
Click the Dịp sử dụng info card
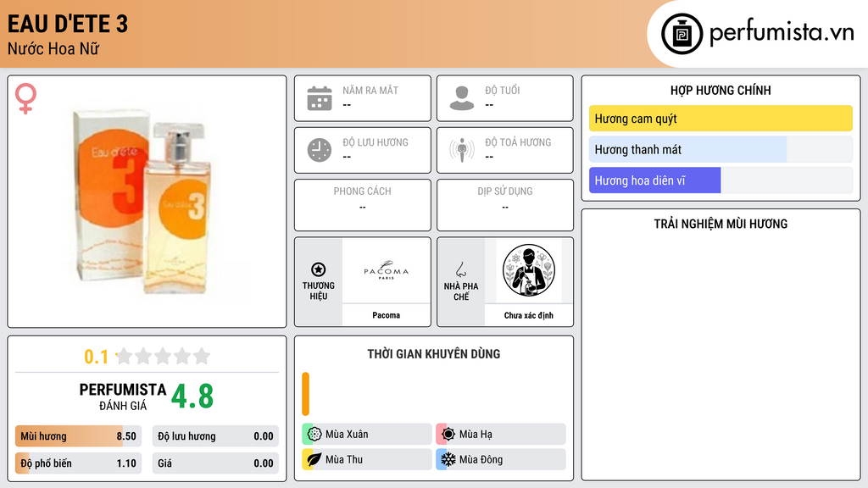coord(505,205)
